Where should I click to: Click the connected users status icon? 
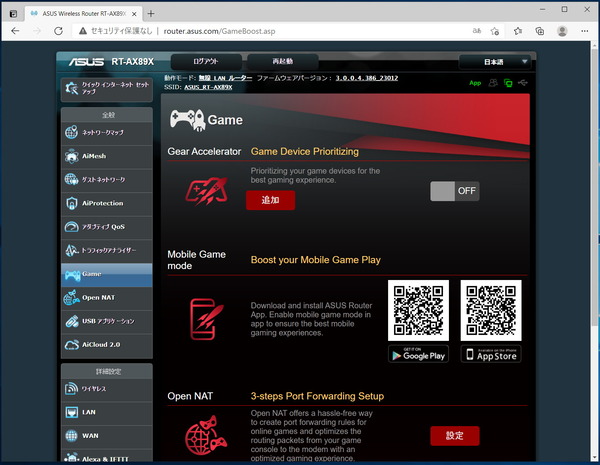pyautogui.click(x=493, y=83)
